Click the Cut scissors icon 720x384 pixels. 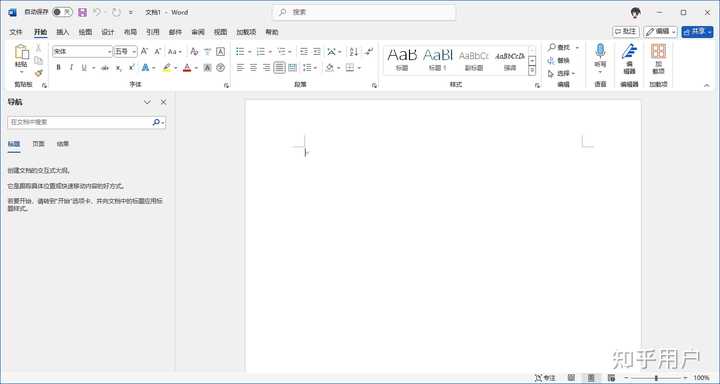click(x=39, y=47)
